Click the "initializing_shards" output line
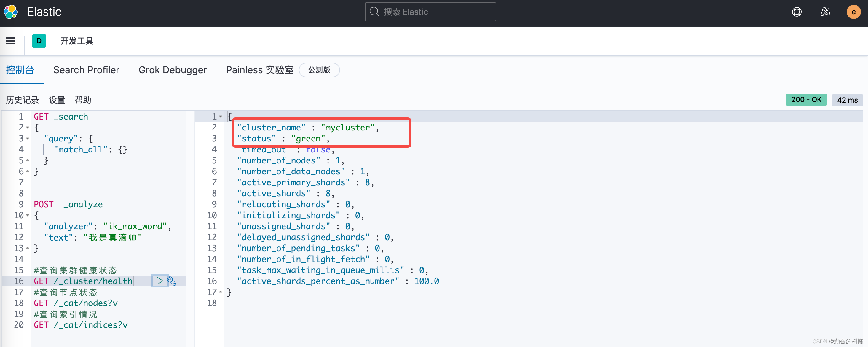The height and width of the screenshot is (347, 868). click(301, 216)
